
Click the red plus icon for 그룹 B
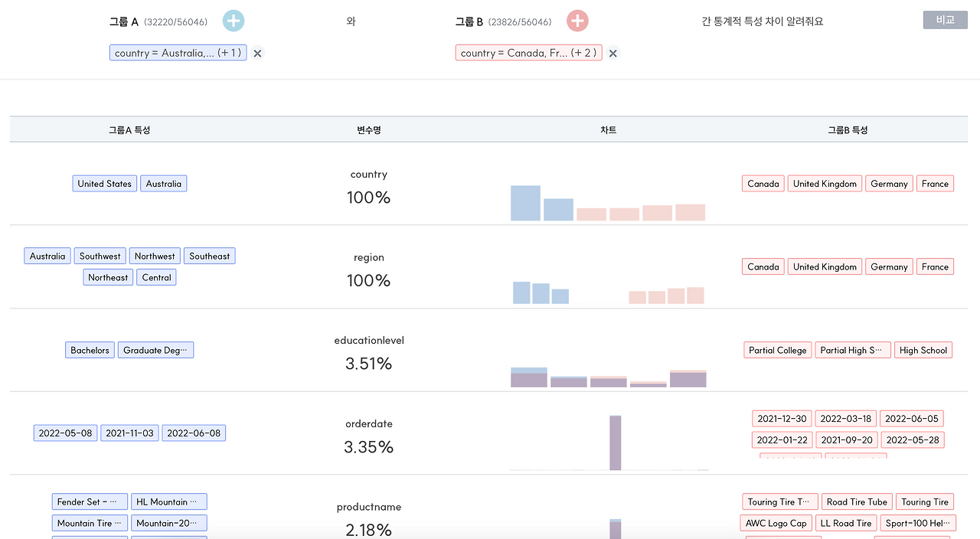(x=577, y=21)
